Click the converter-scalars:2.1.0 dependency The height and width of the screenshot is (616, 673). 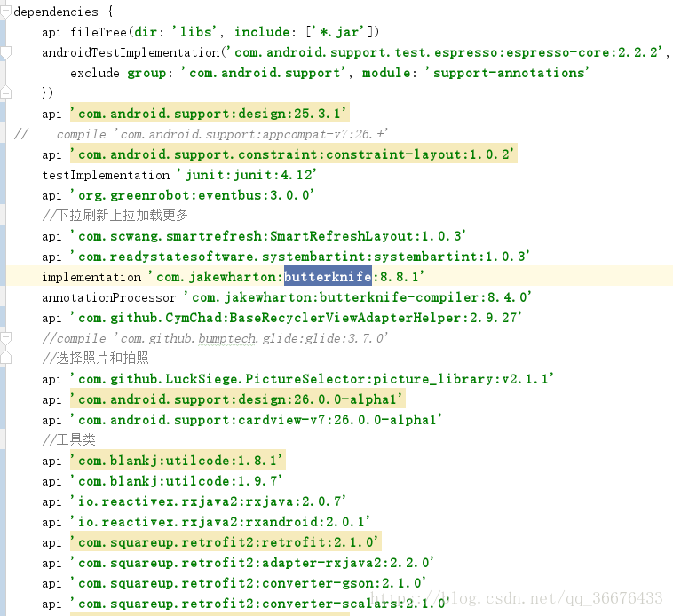[260, 604]
